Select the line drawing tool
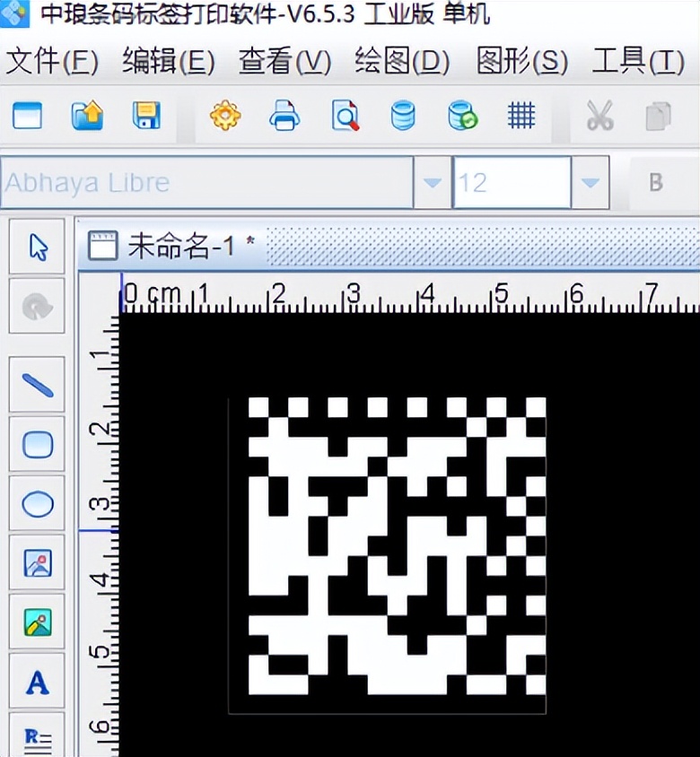The width and height of the screenshot is (700, 757). 37,385
